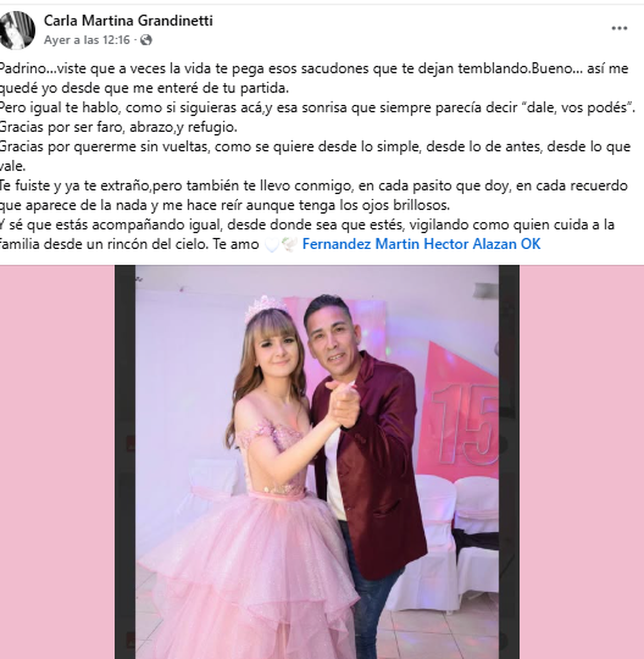Open the three-dot post options menu
Image resolution: width=644 pixels, height=659 pixels.
point(619,28)
